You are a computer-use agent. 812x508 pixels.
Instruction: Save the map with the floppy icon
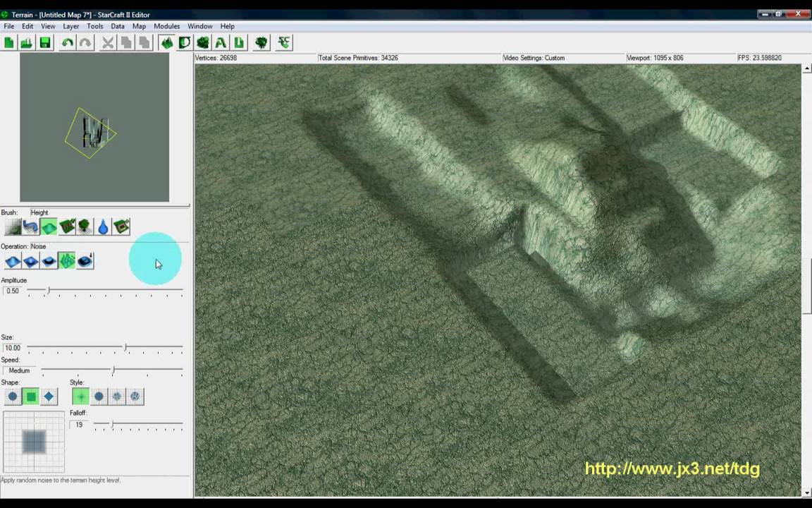click(x=46, y=42)
